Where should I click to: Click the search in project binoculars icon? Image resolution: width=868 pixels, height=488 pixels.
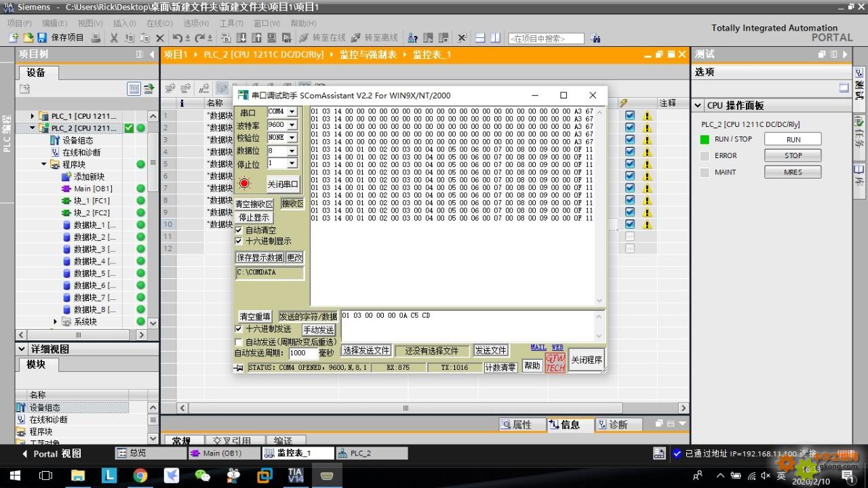pyautogui.click(x=595, y=39)
